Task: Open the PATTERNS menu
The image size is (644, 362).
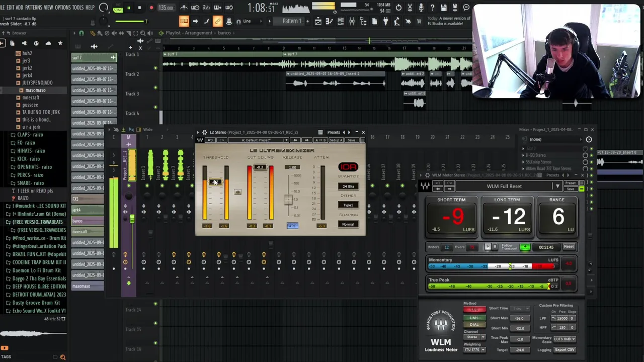Action: pyautogui.click(x=34, y=8)
